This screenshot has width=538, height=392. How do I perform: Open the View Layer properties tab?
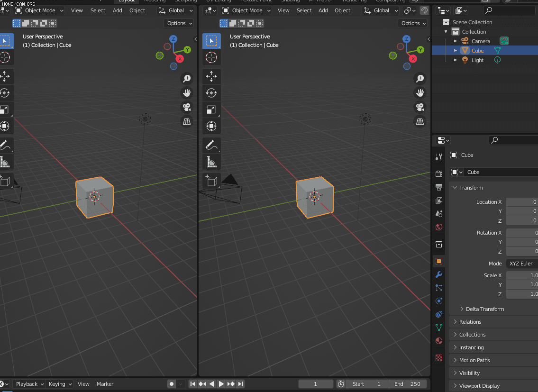tap(439, 201)
